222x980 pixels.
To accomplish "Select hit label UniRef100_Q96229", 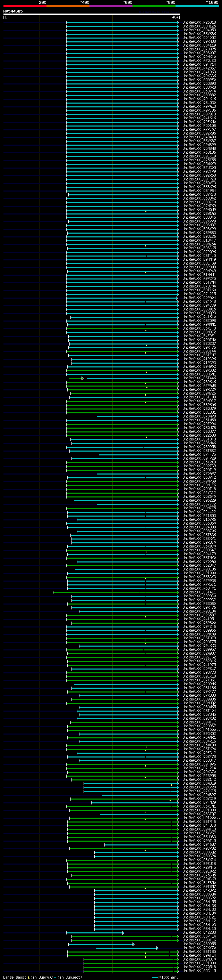I will coord(199,501).
